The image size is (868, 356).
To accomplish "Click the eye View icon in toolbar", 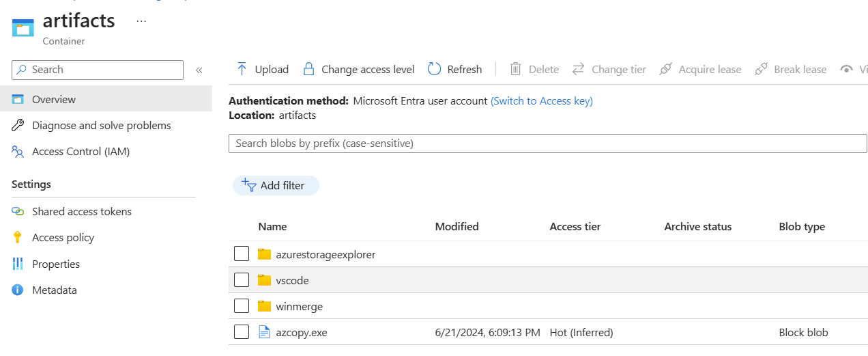I will click(847, 69).
